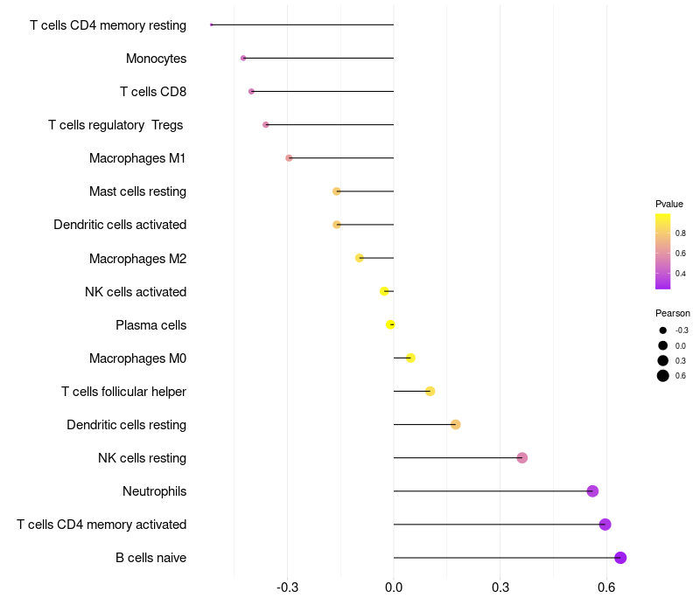This screenshot has width=700, height=612.
Task: Select the T cells CD8 dot
Action: [x=251, y=92]
